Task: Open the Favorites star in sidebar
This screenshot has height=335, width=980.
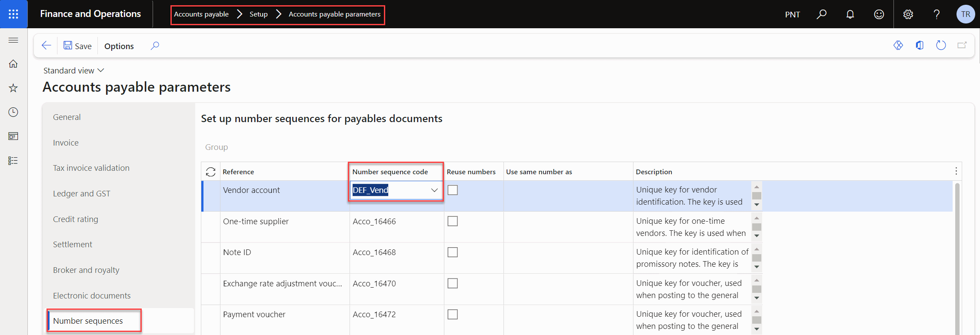Action: [x=13, y=88]
